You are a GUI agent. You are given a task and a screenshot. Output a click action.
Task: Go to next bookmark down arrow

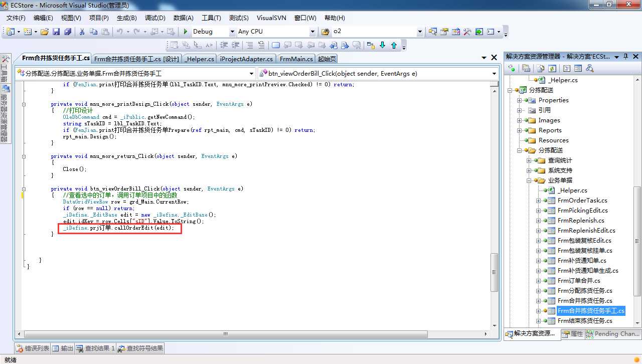pos(382,45)
